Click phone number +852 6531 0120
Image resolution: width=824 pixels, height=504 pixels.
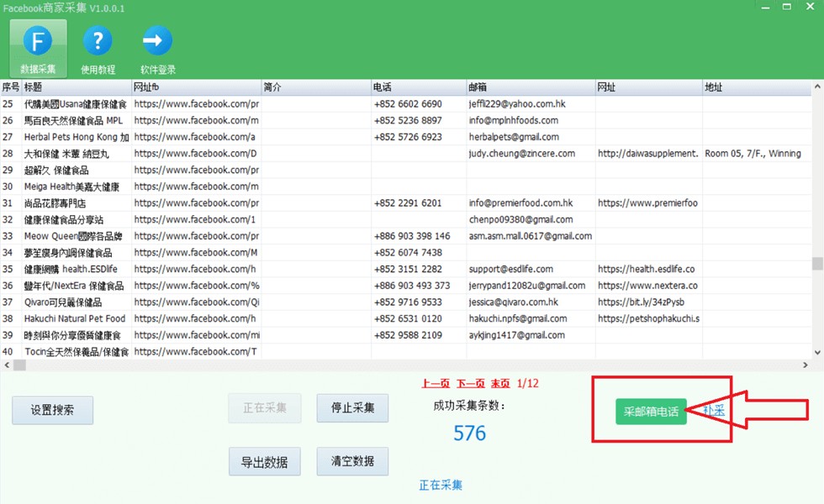[408, 318]
